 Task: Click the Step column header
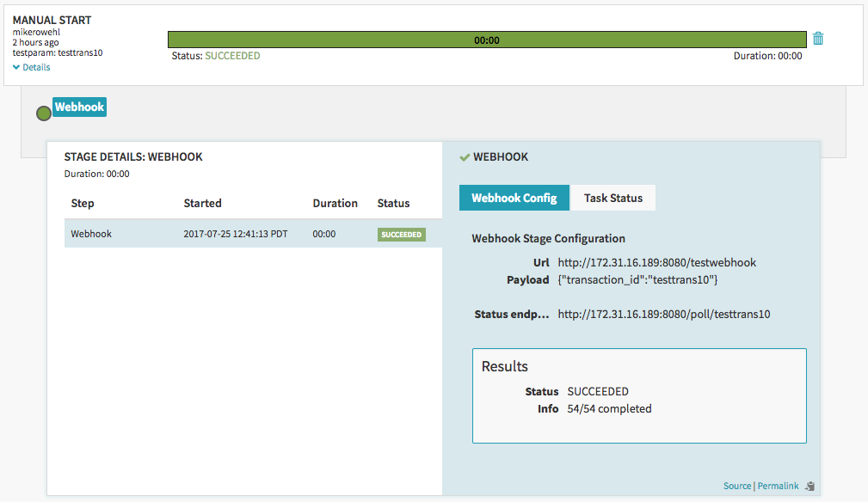(x=83, y=204)
